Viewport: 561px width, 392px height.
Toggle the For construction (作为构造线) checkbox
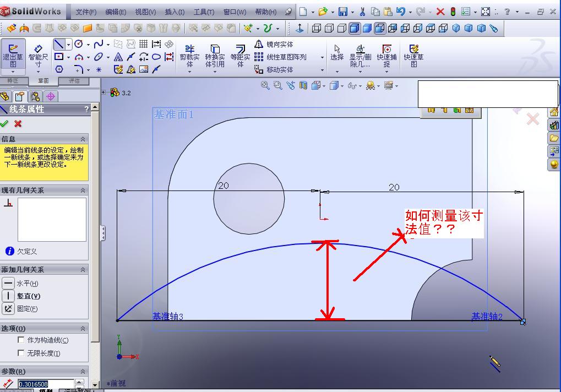point(21,340)
